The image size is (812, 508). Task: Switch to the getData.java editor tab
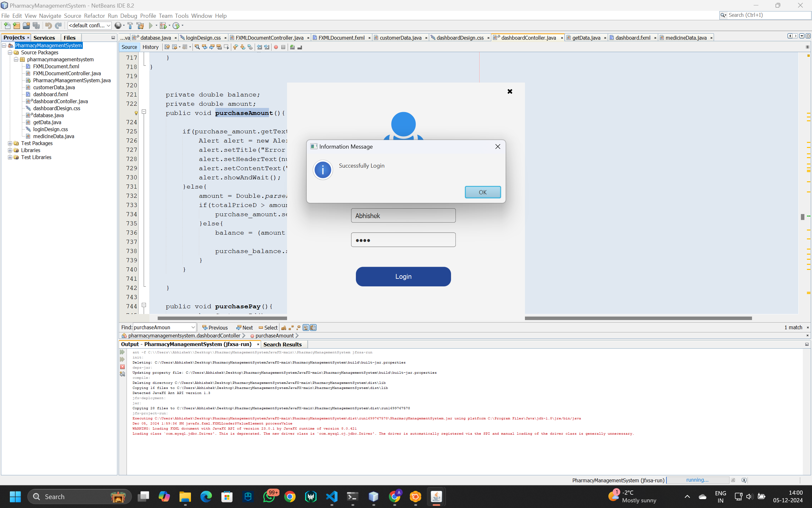586,38
